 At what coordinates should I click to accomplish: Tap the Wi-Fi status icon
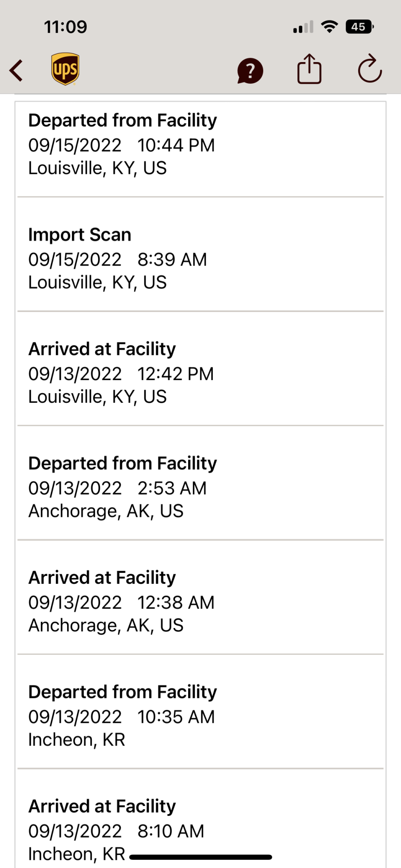click(329, 27)
